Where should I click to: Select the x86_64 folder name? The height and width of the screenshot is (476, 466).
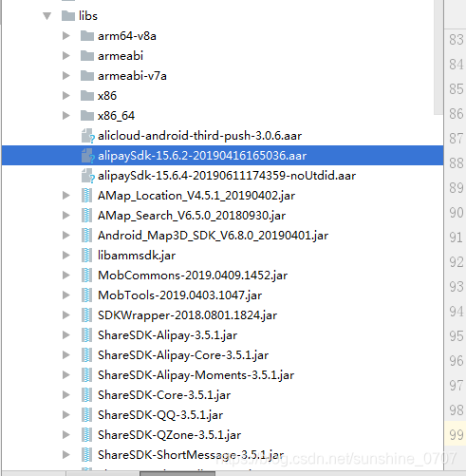(116, 116)
